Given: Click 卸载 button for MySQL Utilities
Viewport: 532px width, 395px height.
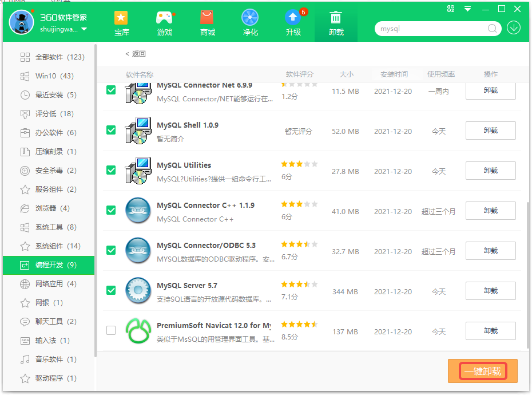Looking at the screenshot, I should point(490,171).
